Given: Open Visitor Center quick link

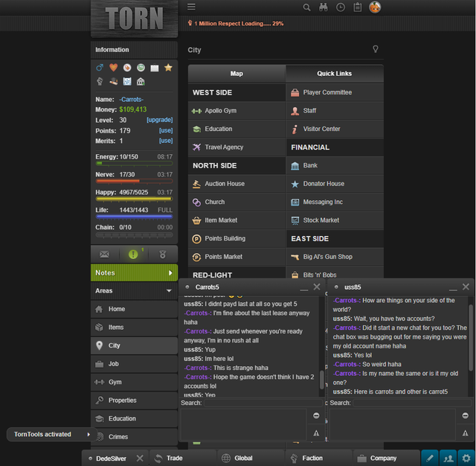Looking at the screenshot, I should pos(335,129).
